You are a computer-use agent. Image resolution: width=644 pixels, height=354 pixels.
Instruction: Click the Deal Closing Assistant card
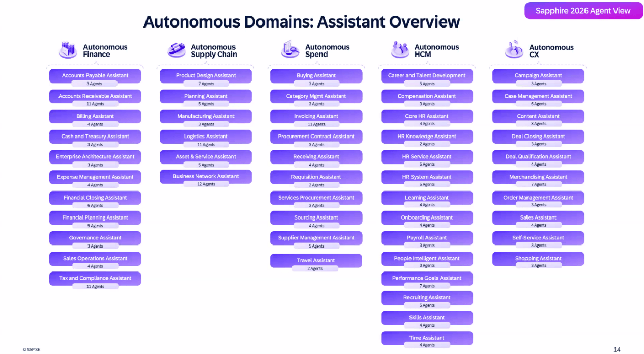click(538, 137)
